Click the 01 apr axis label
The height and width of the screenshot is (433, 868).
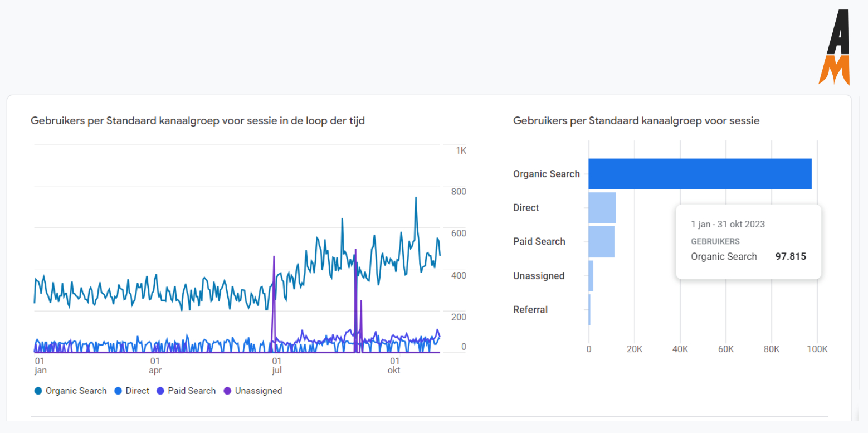155,366
